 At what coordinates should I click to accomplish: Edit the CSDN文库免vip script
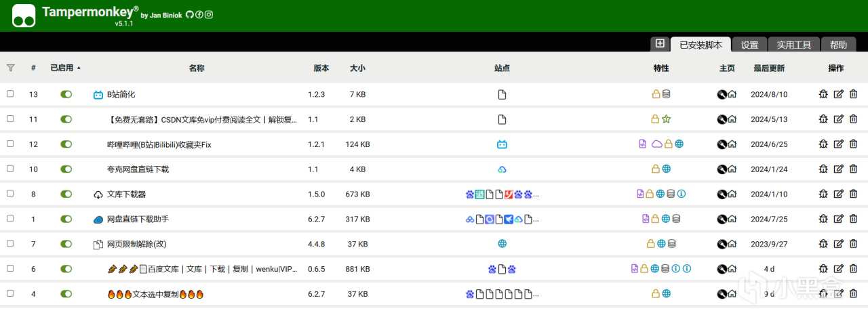click(838, 119)
